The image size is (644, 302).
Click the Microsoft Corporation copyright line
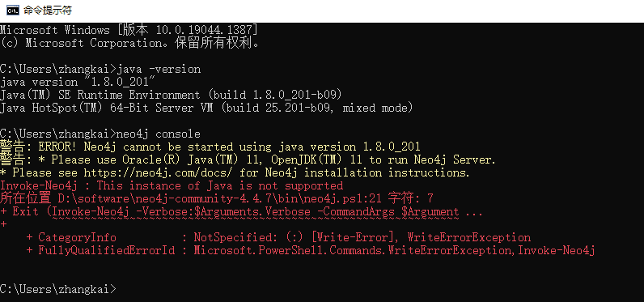point(129,43)
